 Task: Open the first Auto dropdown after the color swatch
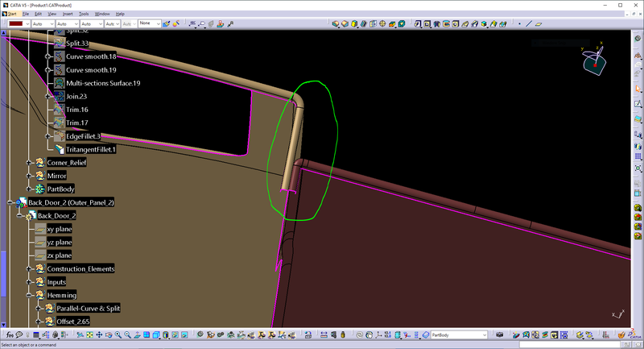[43, 24]
